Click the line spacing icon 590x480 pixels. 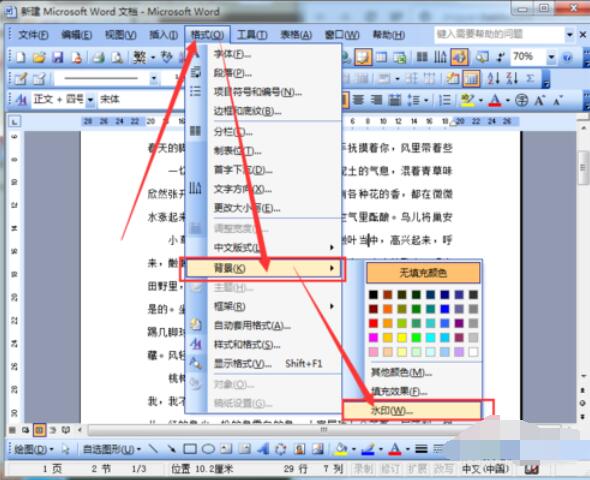pos(414,100)
